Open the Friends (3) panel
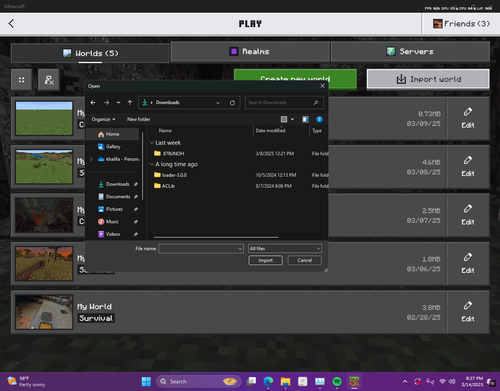This screenshot has height=391, width=500. 461,24
